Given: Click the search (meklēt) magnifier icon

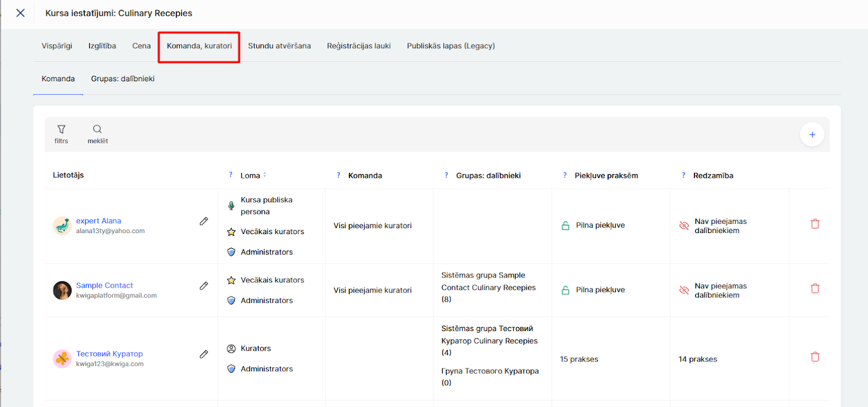Looking at the screenshot, I should [97, 130].
